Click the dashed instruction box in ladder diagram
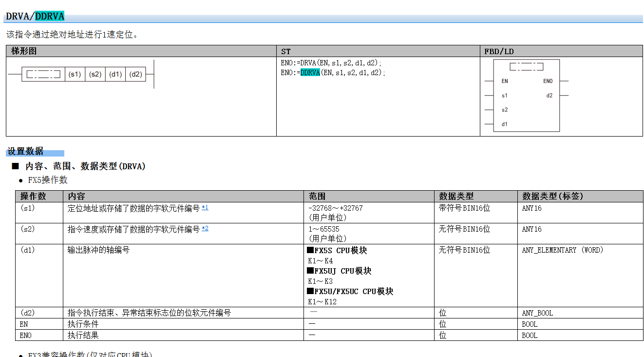This screenshot has height=357, width=644. [x=43, y=74]
